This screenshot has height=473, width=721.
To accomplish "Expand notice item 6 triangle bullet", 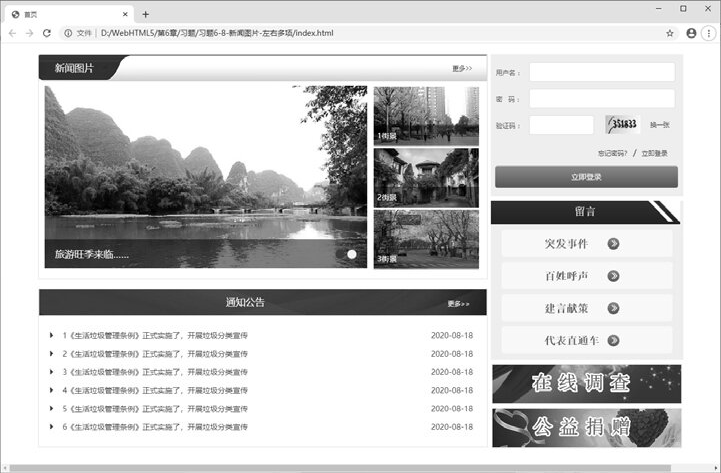I will [52, 427].
